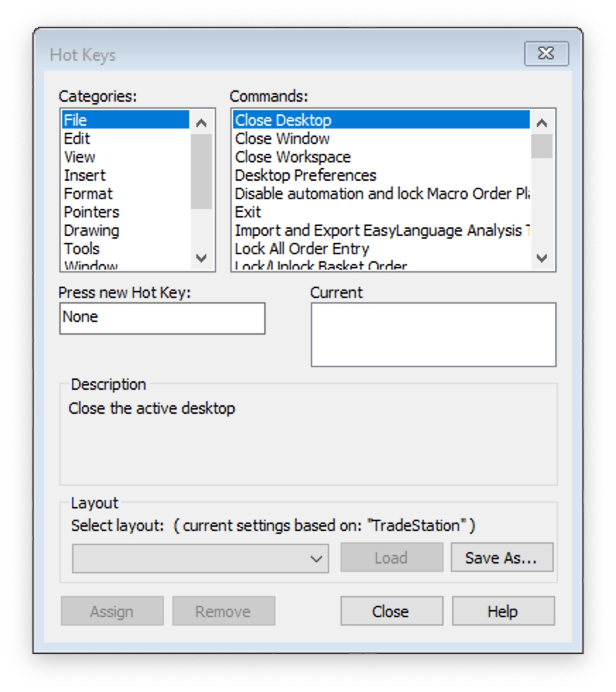Select the Insert category
This screenshot has width=616, height=692.
point(126,175)
